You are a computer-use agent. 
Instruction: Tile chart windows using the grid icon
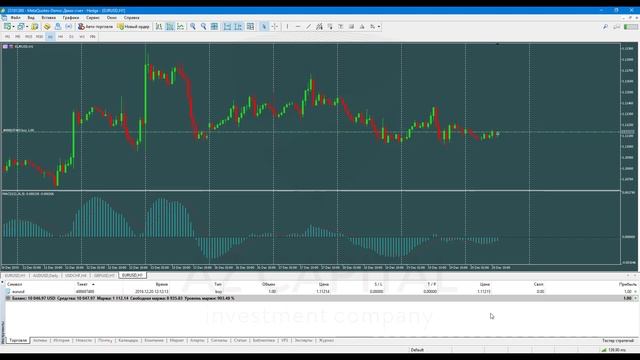[214, 27]
